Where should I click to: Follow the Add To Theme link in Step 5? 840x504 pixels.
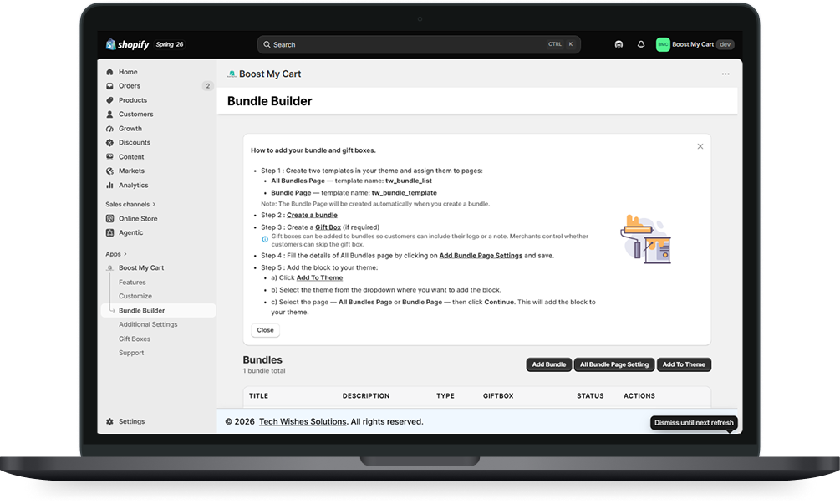319,278
